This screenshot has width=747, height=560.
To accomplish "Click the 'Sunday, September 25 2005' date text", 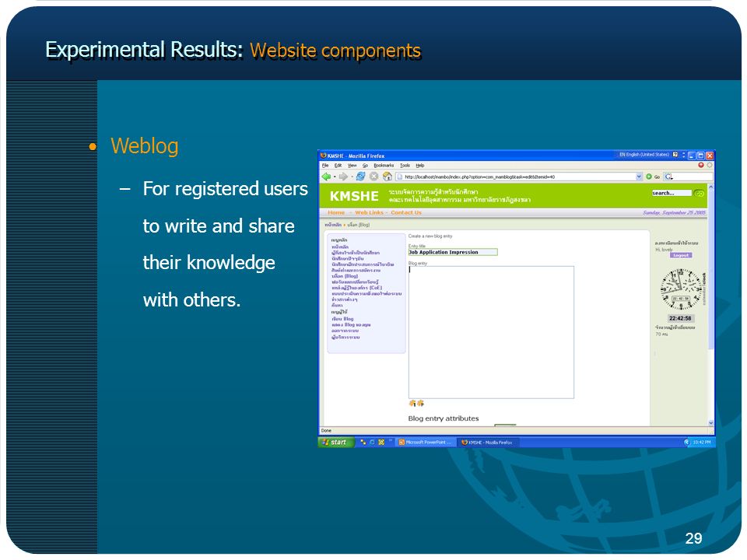I will [674, 213].
